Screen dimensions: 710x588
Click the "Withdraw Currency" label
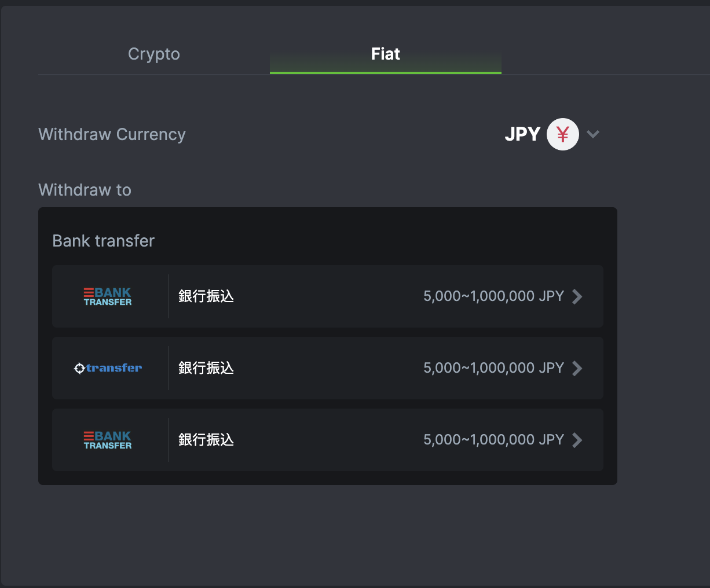click(x=112, y=134)
